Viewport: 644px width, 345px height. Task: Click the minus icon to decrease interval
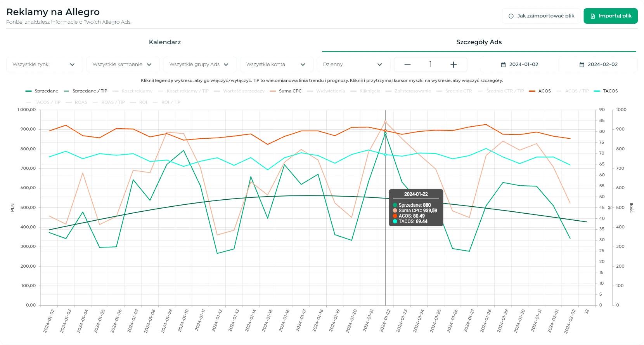407,64
